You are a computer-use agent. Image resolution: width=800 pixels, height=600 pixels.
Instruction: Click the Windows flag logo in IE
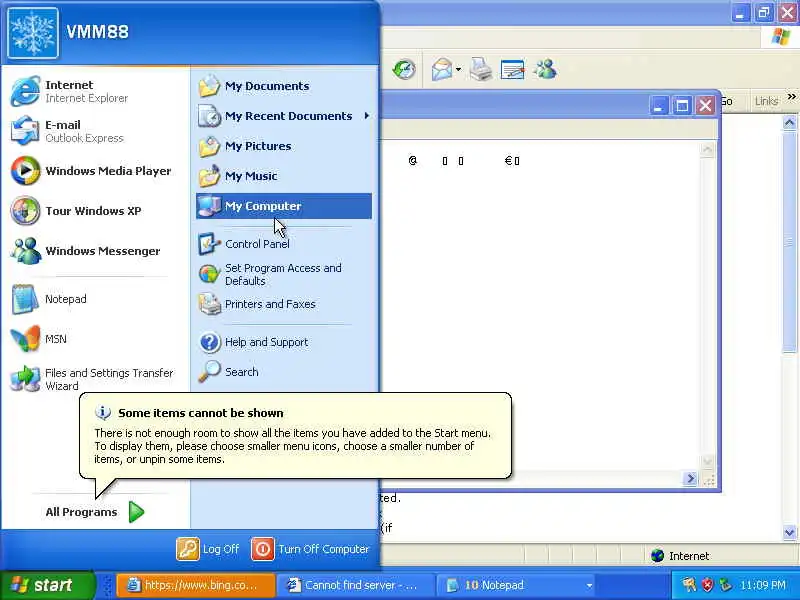781,37
